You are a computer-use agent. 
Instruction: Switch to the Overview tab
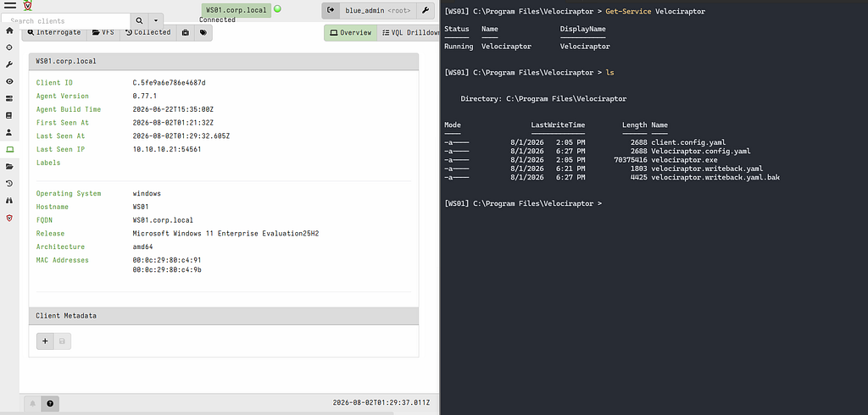click(350, 33)
